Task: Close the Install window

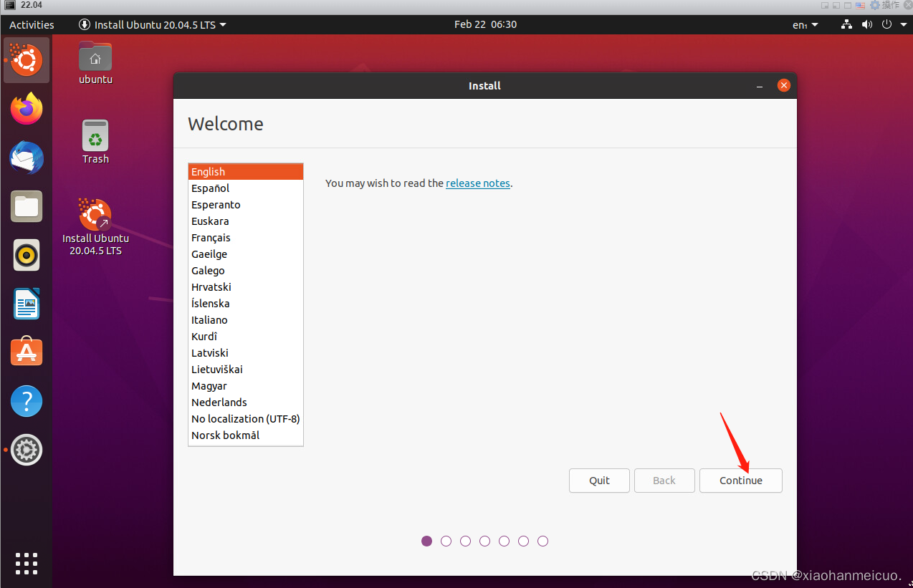Action: [784, 85]
